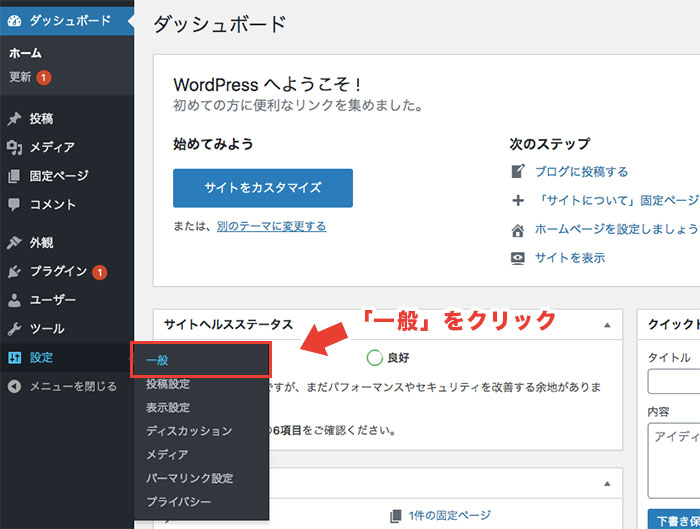Viewport: 700px width, 529px height.
Task: Click the updates count badge beside 更新
Action: click(44, 78)
